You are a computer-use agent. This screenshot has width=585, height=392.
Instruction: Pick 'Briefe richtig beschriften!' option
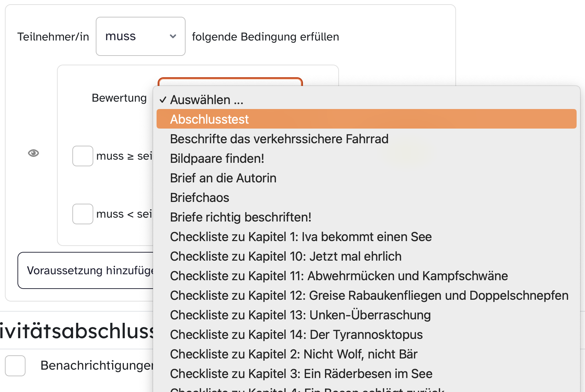(240, 217)
